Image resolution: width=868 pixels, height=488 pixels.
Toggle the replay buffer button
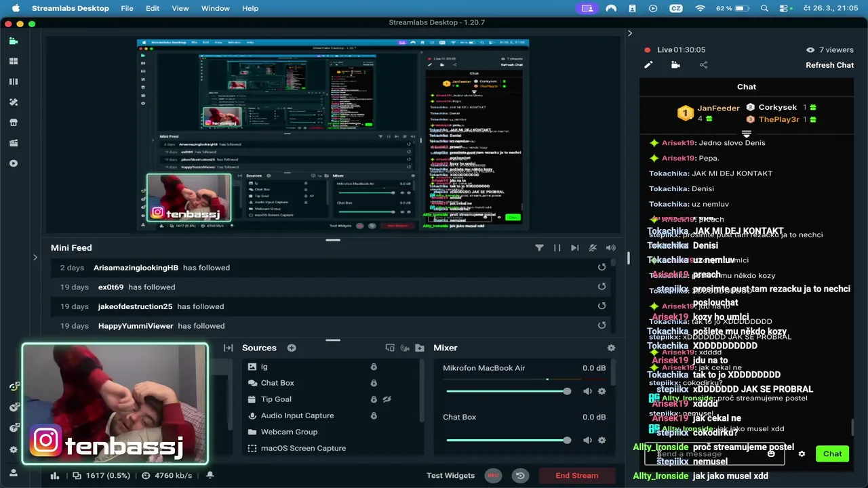tap(520, 475)
